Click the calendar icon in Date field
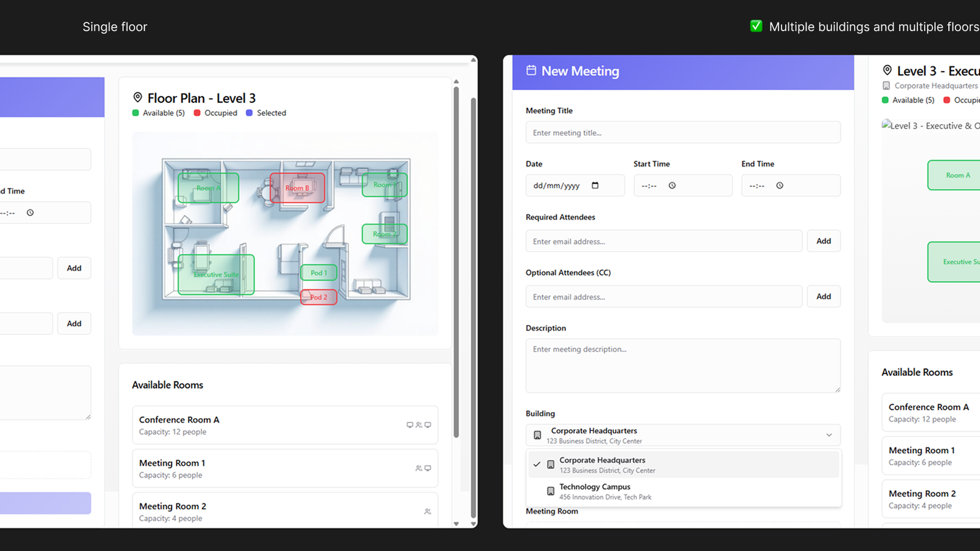The height and width of the screenshot is (551, 980). [x=595, y=186]
